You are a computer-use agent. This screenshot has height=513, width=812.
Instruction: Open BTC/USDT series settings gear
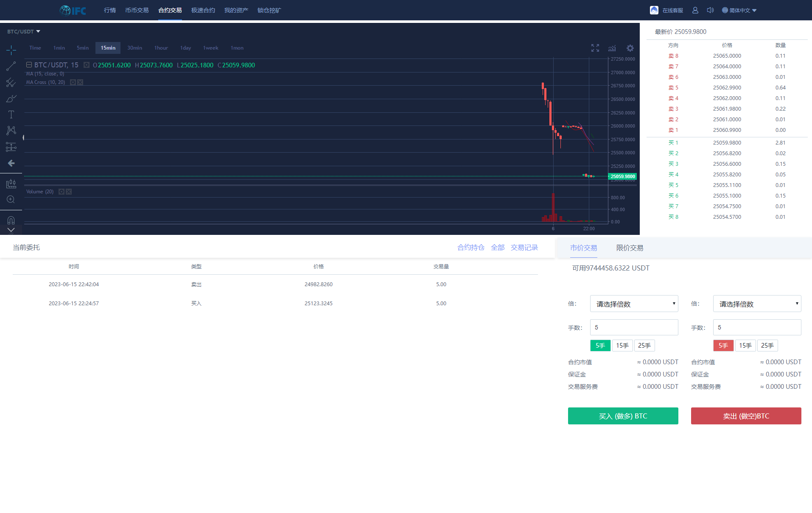[87, 65]
